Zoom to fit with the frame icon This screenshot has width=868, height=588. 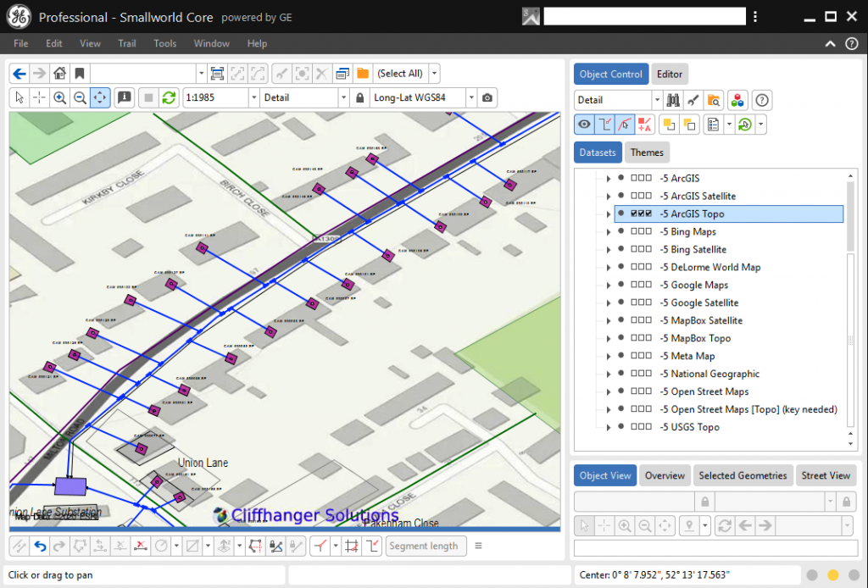[x=218, y=74]
